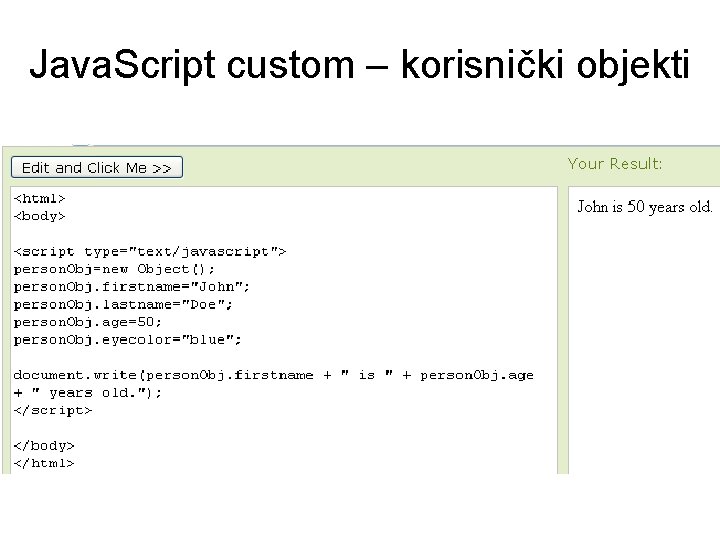The image size is (720, 540).
Task: Click the "personObj=new Object();" line
Action: point(114,269)
